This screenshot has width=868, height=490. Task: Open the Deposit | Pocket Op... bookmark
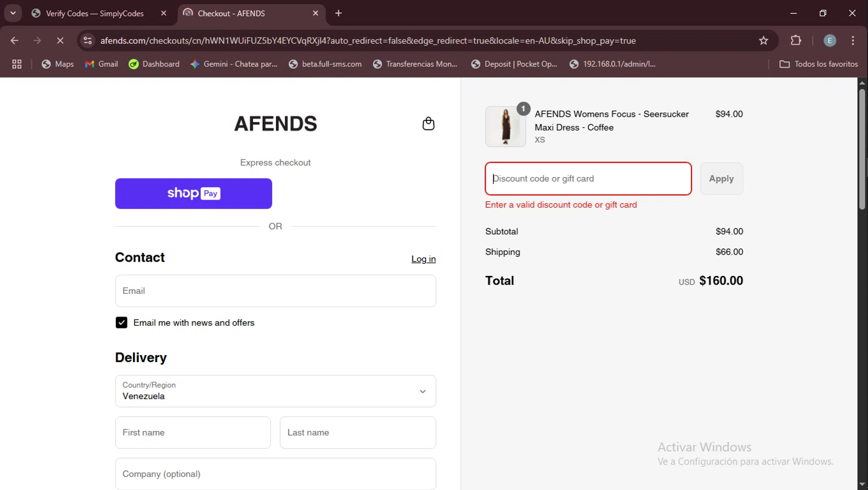(x=514, y=64)
